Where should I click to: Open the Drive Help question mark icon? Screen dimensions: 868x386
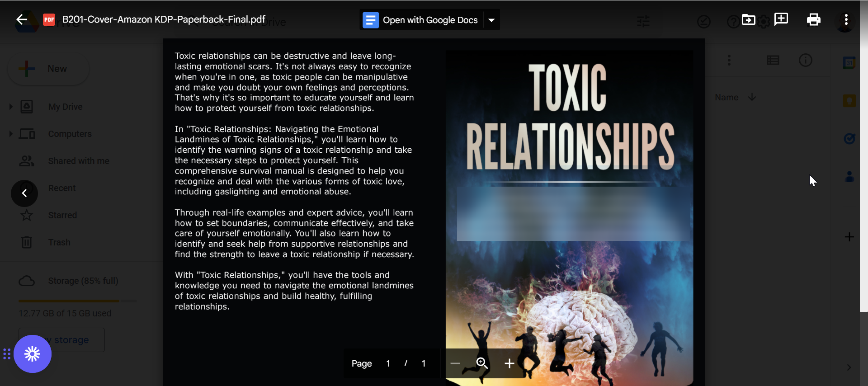(x=733, y=21)
